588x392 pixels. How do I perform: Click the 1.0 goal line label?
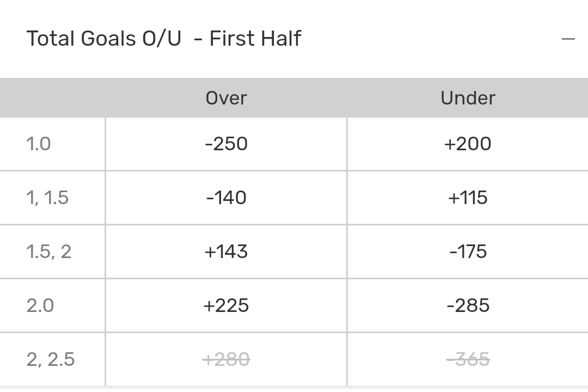tap(39, 144)
